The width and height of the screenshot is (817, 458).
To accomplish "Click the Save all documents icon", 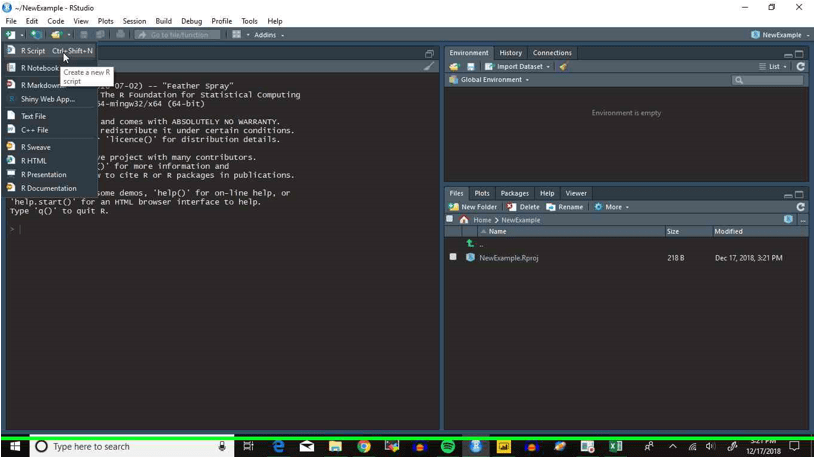I will [x=100, y=35].
